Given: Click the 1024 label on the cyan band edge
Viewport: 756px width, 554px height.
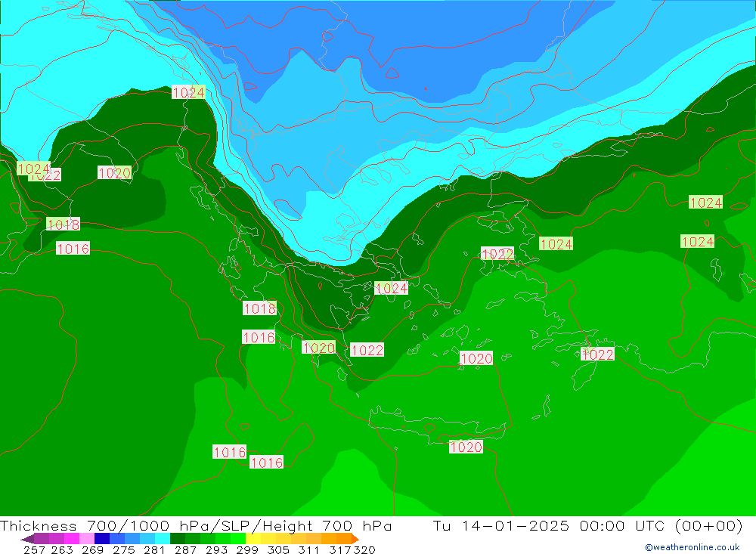Looking at the screenshot, I should [x=188, y=92].
